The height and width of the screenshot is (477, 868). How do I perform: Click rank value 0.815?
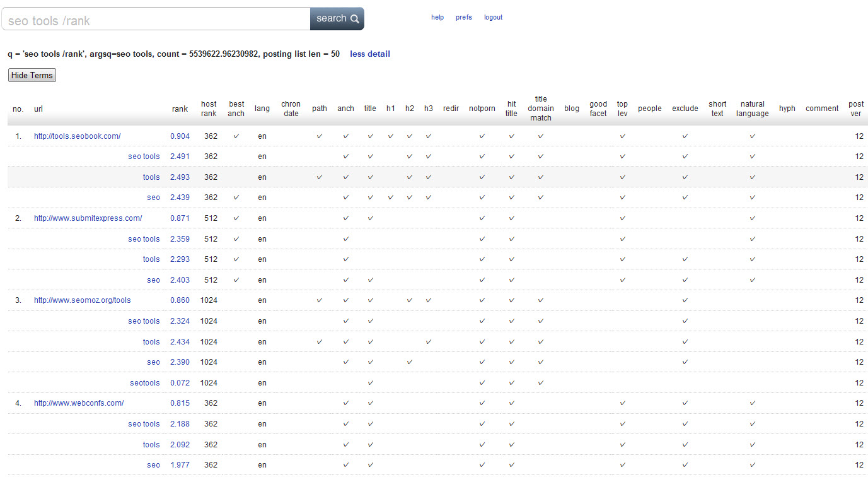(x=180, y=403)
